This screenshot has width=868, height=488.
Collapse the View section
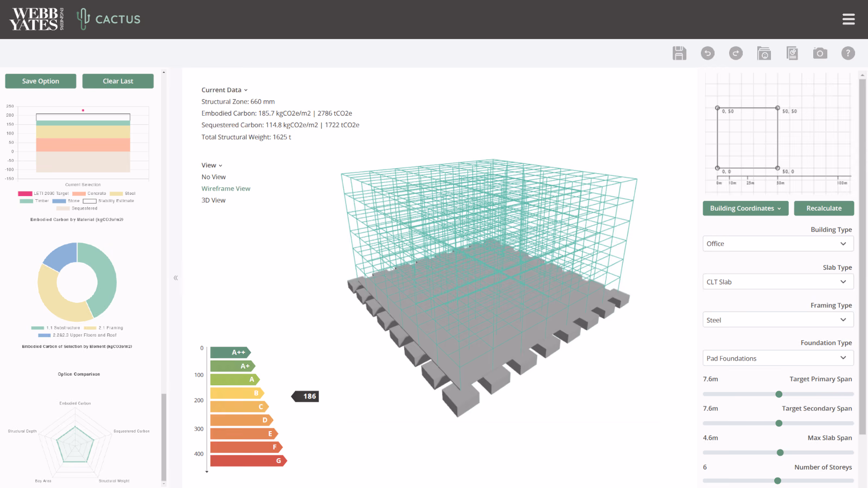tap(212, 165)
